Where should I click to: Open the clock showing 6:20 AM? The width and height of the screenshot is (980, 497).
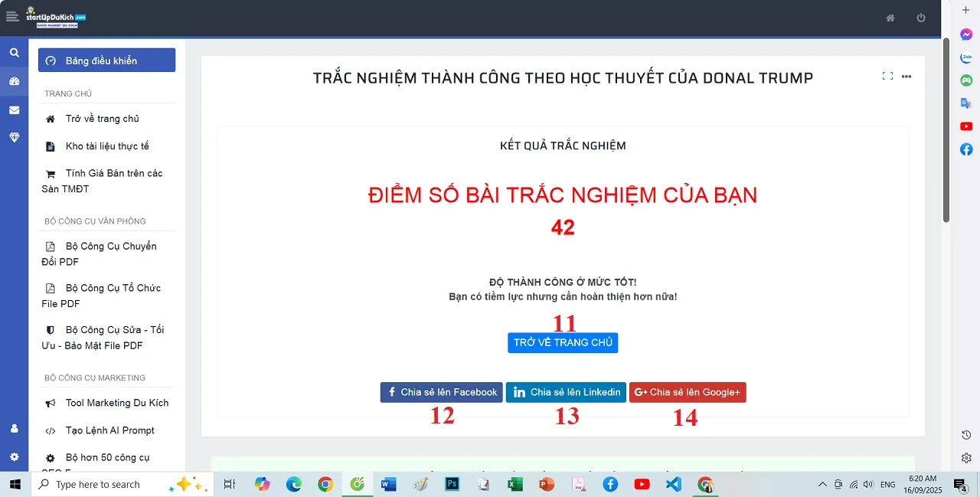click(x=924, y=484)
